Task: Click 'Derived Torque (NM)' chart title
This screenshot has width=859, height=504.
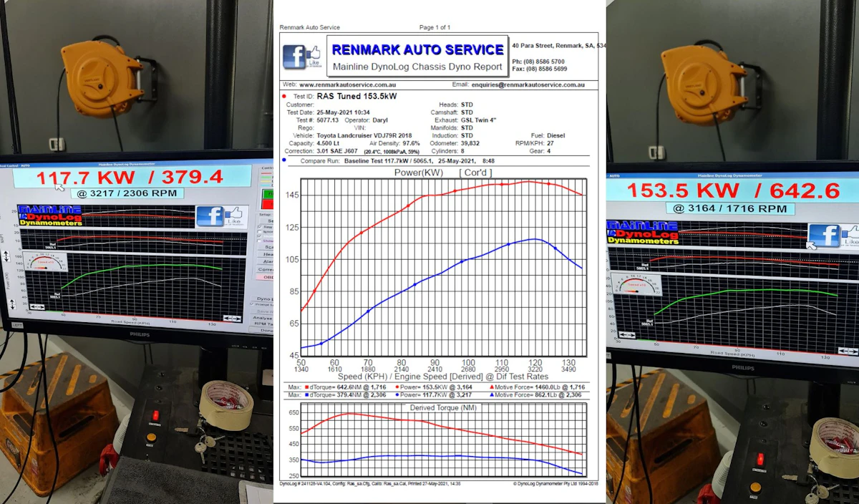Action: coord(444,407)
